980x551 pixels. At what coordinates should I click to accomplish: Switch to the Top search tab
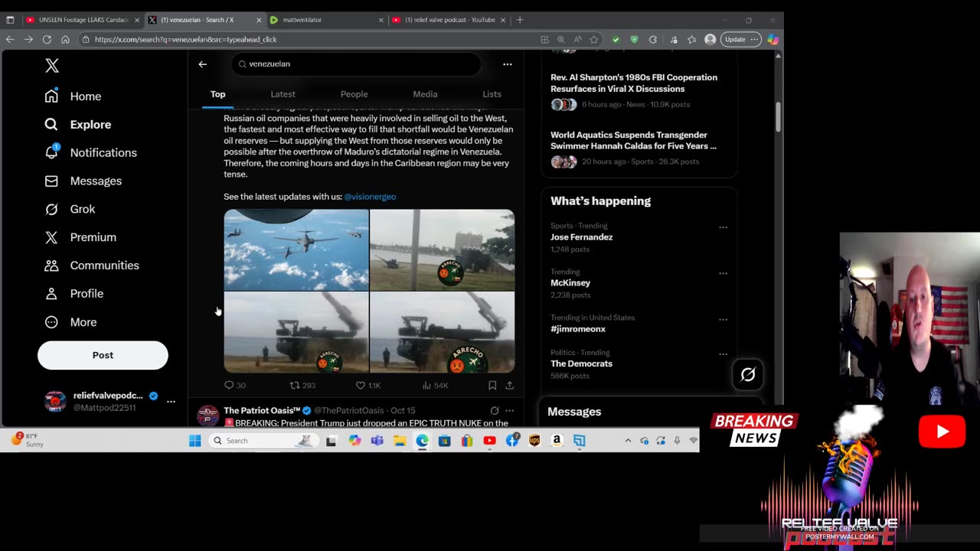point(218,94)
